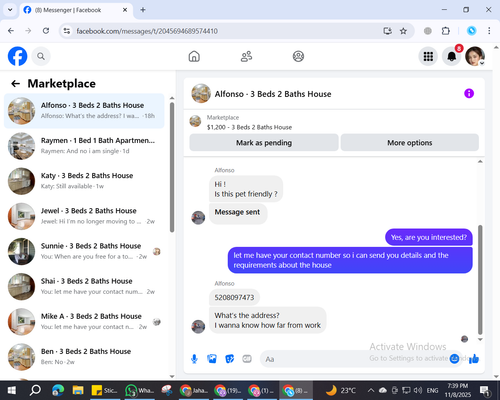
Task: Choose a GIF icon
Action: (247, 359)
